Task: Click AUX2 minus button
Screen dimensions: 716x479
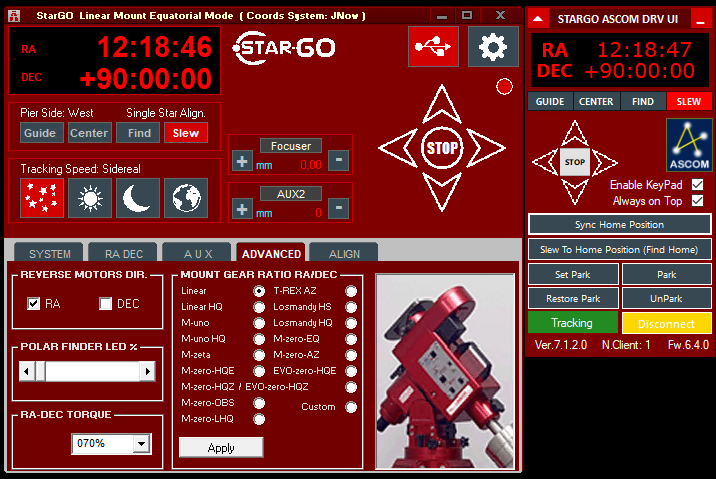Action: pyautogui.click(x=339, y=208)
